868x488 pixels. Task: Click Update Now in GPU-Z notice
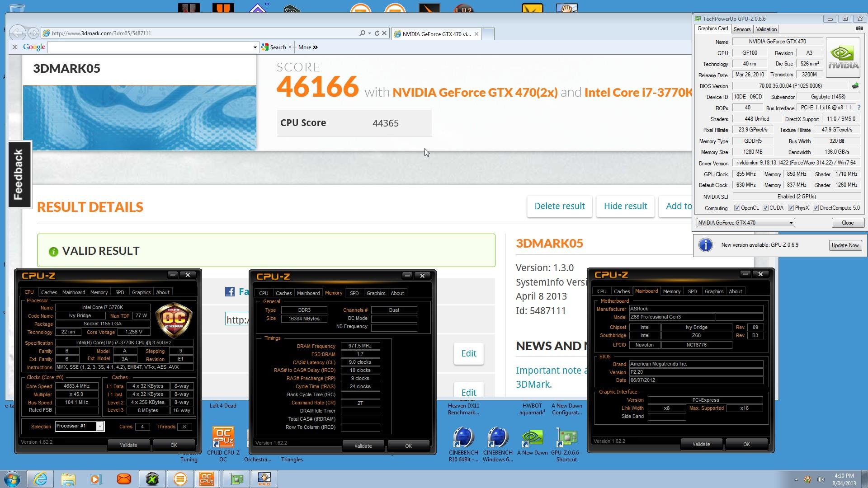845,245
